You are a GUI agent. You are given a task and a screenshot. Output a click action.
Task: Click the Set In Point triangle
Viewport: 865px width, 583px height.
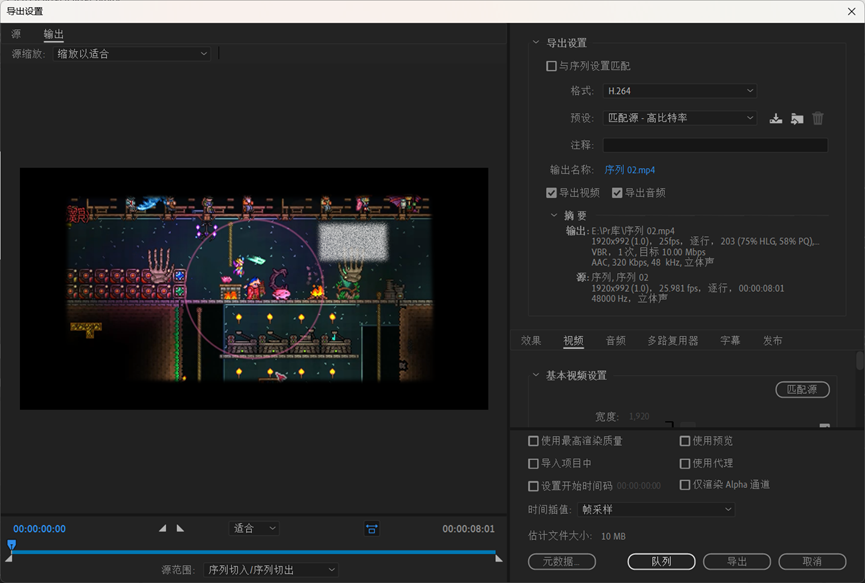[x=163, y=528]
